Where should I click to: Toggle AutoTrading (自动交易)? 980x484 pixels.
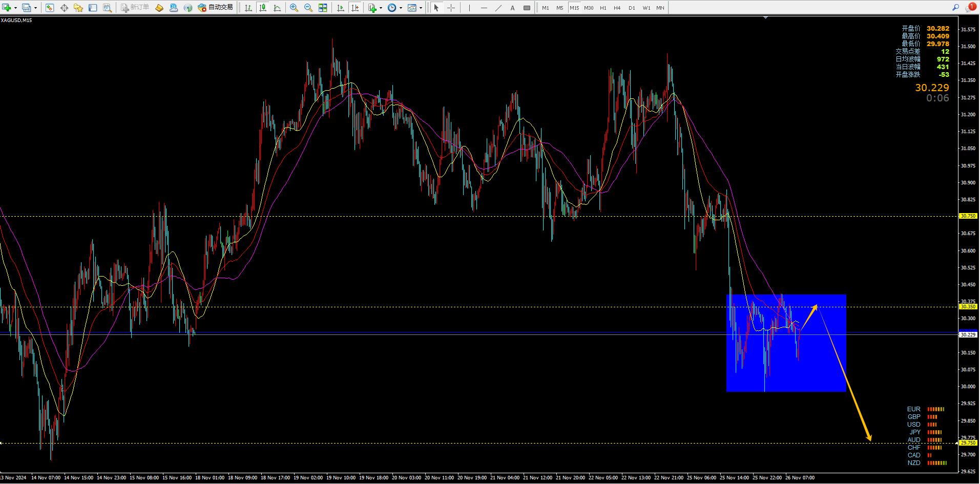tap(216, 8)
